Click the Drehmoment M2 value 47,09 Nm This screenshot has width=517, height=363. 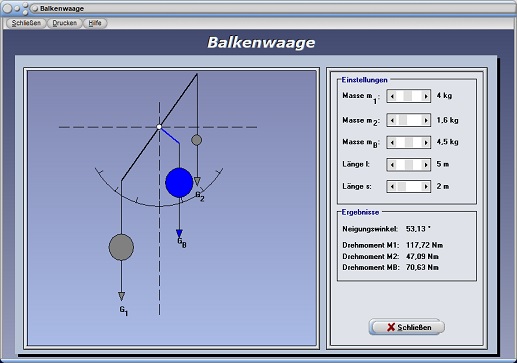point(422,257)
